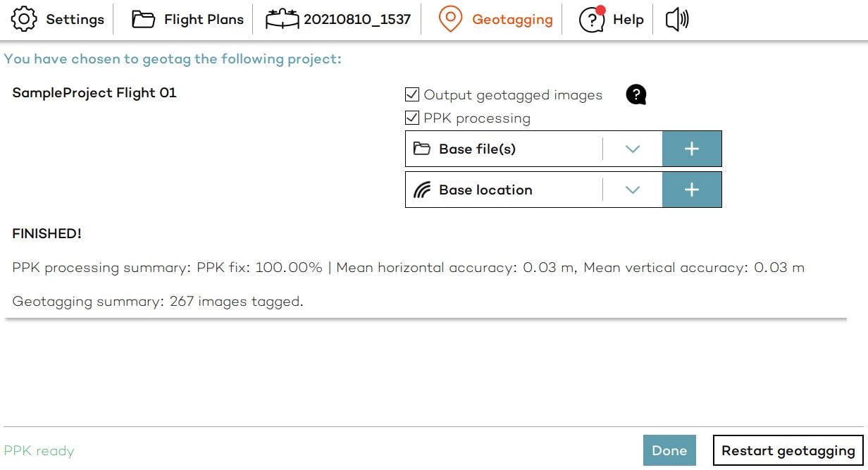Click the Geotagging location pin icon
The width and height of the screenshot is (868, 470).
point(450,19)
